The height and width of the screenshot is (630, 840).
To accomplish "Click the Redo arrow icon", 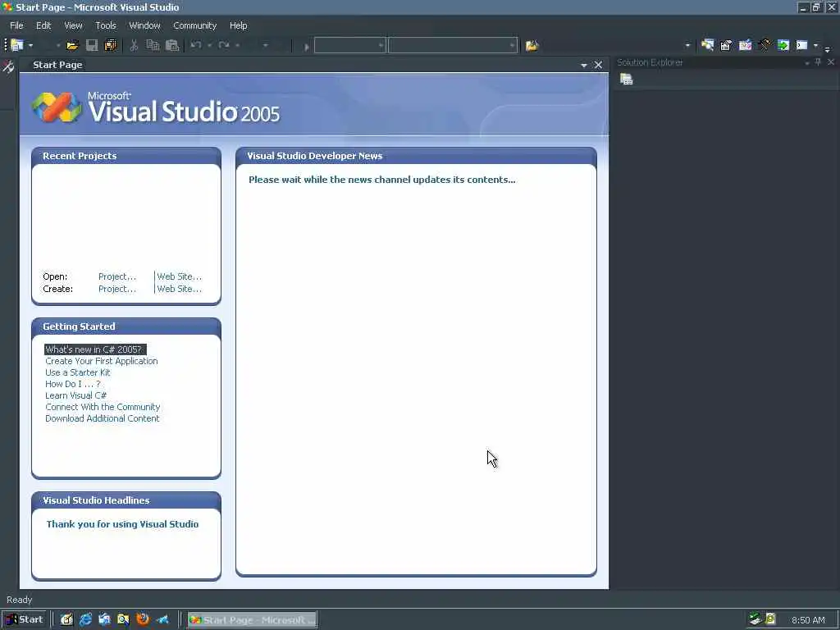I will pyautogui.click(x=224, y=46).
